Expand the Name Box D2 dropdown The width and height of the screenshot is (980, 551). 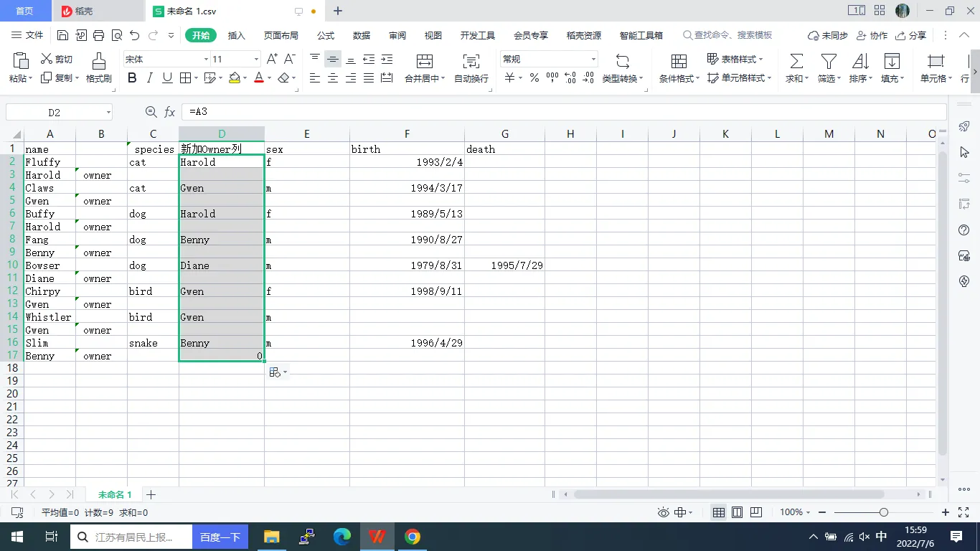108,112
